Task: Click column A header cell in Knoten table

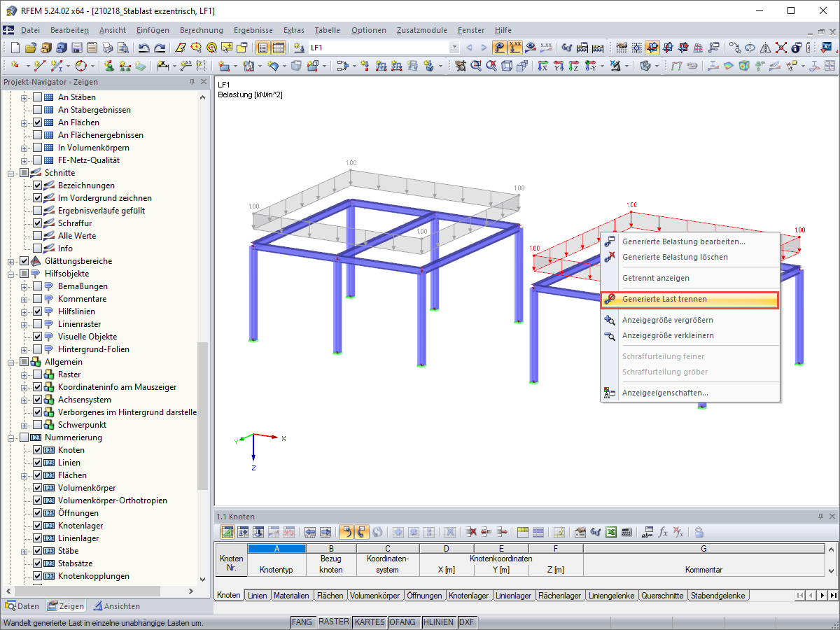Action: [x=276, y=549]
